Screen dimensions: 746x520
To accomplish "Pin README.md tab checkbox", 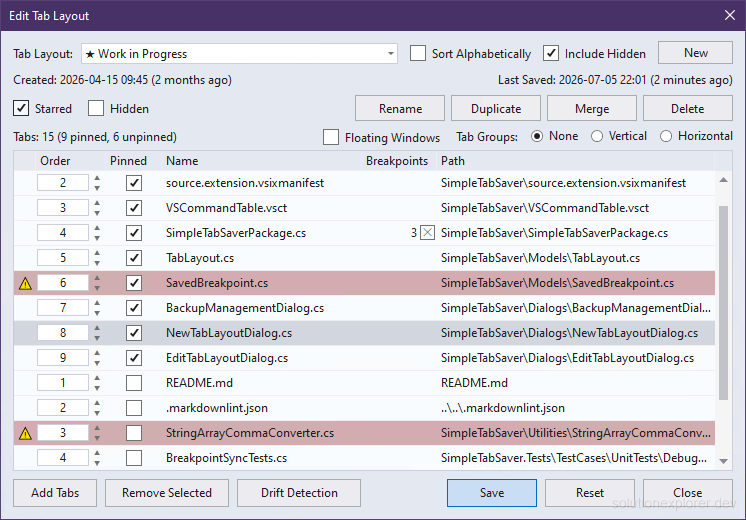I will [x=134, y=383].
